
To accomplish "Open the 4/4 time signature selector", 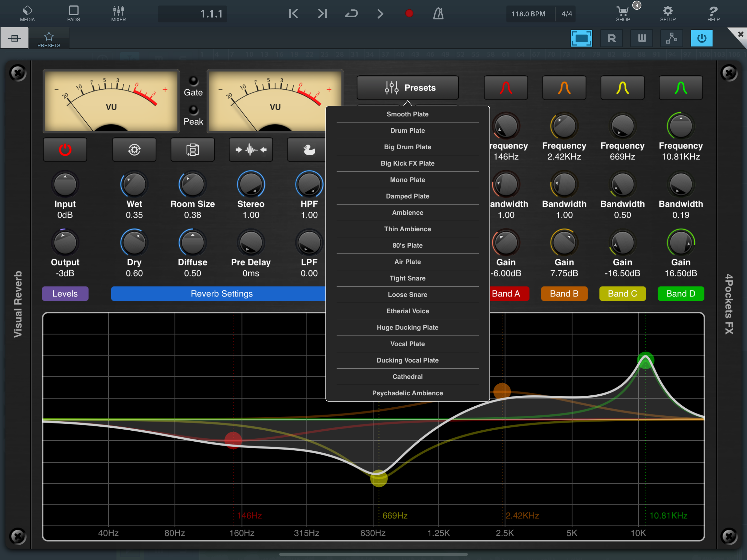I will (x=566, y=14).
